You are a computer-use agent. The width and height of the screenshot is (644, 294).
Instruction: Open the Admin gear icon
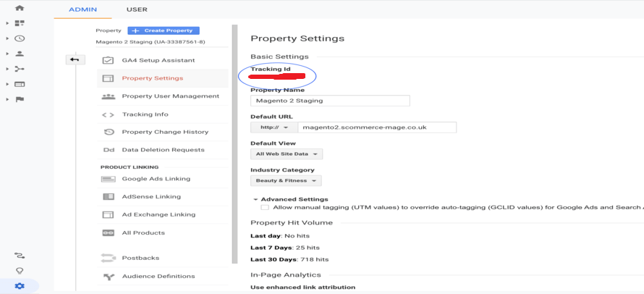pos(20,286)
